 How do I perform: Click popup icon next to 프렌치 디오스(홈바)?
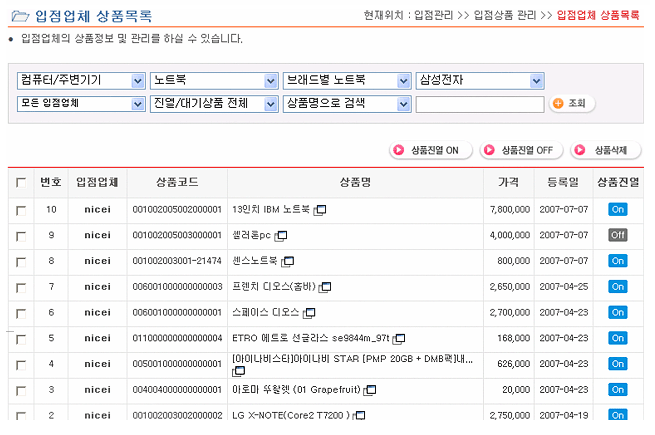click(x=325, y=288)
